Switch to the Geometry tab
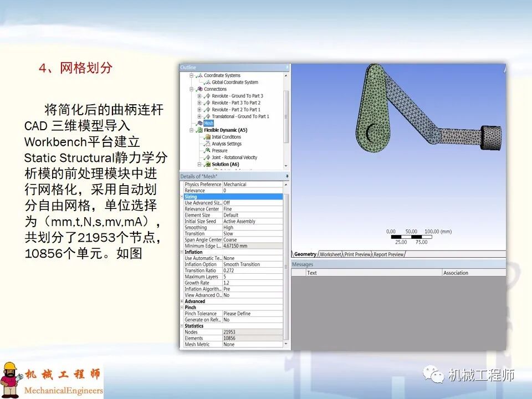The image size is (532, 399). [305, 254]
